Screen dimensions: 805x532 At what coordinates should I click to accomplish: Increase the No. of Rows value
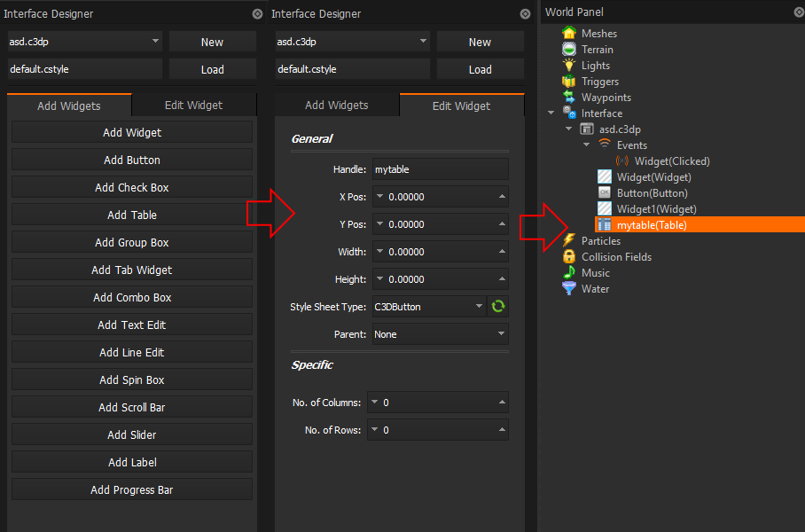[x=502, y=429]
